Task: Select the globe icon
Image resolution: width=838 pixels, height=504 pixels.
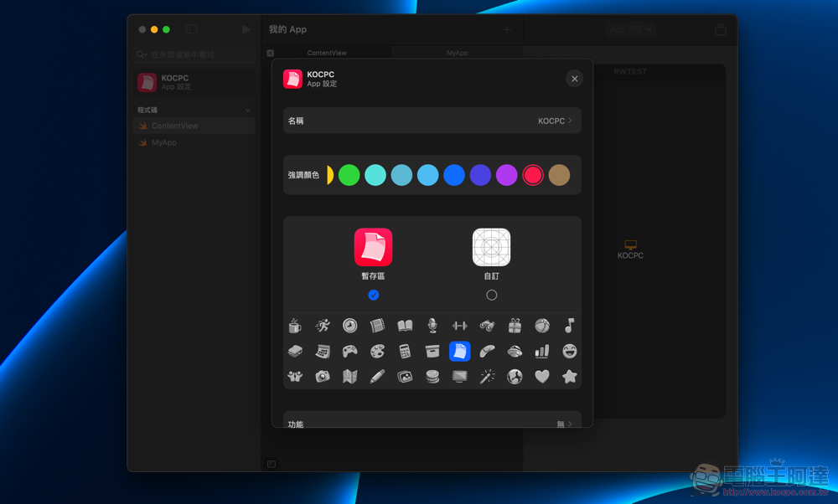Action: click(515, 377)
